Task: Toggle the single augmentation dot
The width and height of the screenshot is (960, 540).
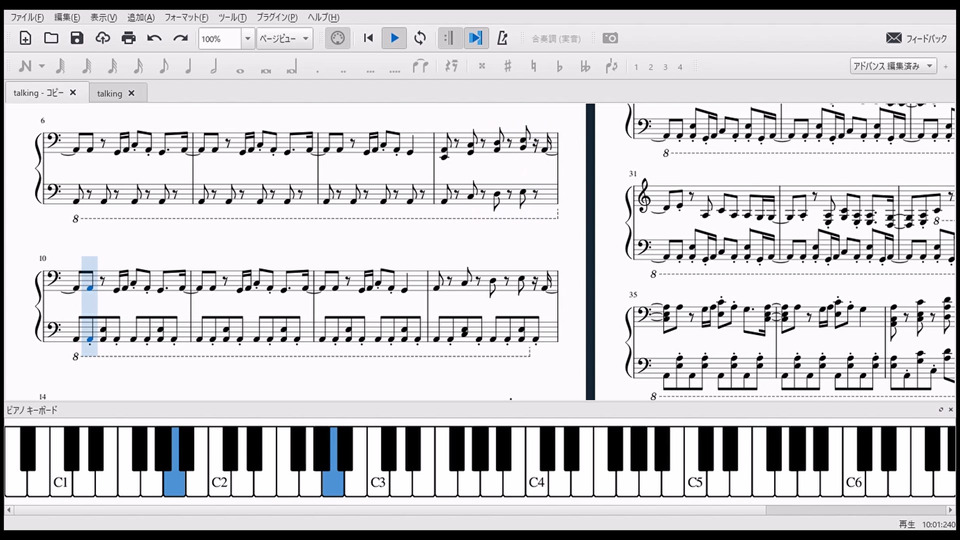Action: (317, 70)
